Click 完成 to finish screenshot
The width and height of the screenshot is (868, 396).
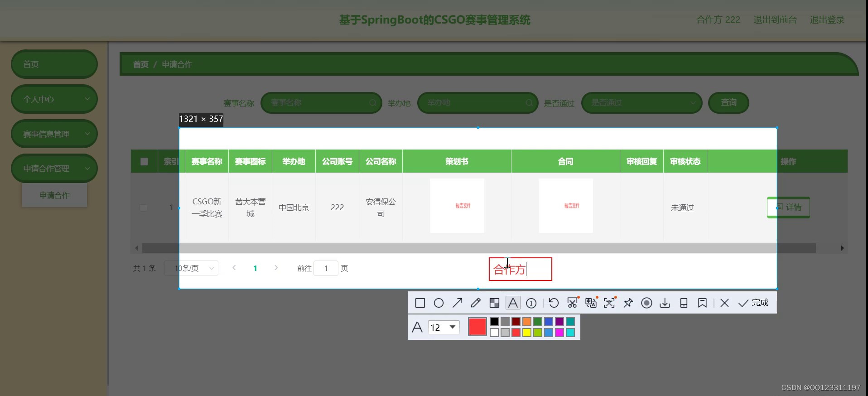[753, 303]
